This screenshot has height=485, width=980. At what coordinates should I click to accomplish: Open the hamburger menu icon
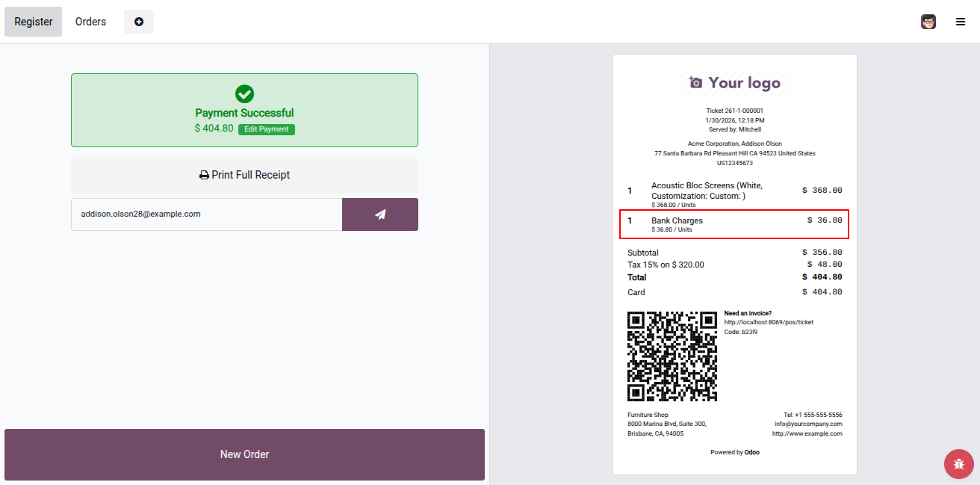[961, 22]
